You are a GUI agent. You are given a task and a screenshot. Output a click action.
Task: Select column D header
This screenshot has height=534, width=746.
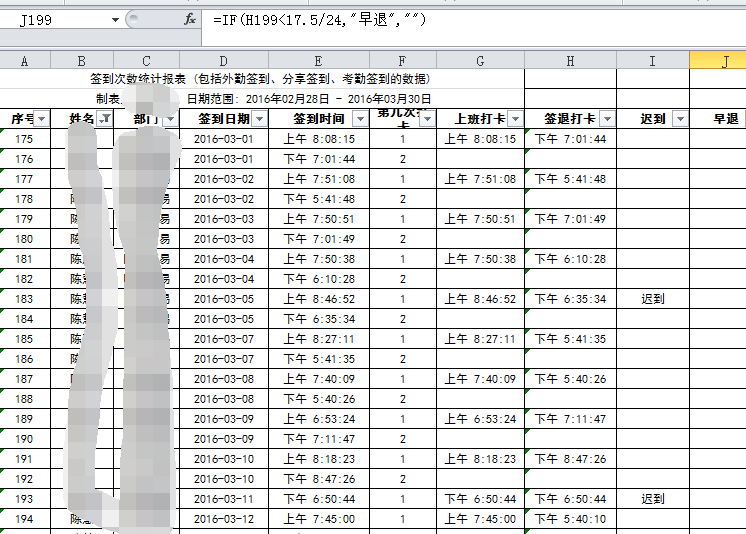pyautogui.click(x=224, y=60)
